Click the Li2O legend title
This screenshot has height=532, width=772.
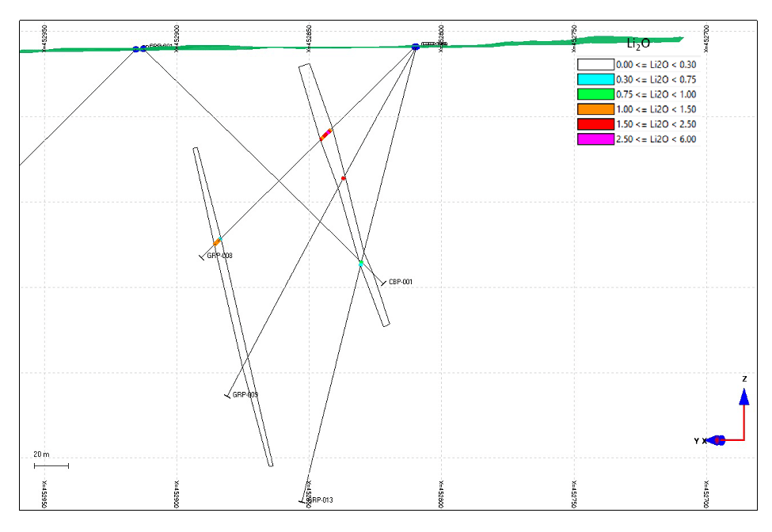pos(638,44)
